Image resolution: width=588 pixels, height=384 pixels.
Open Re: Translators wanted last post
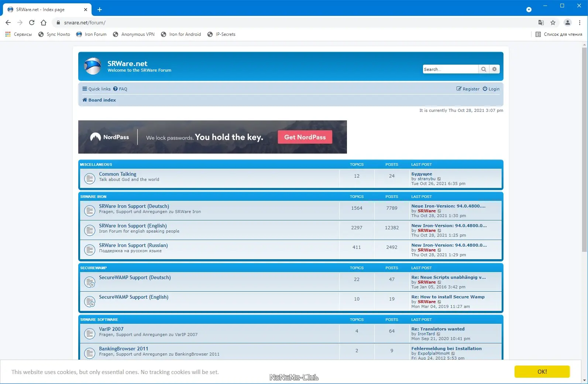click(x=438, y=329)
